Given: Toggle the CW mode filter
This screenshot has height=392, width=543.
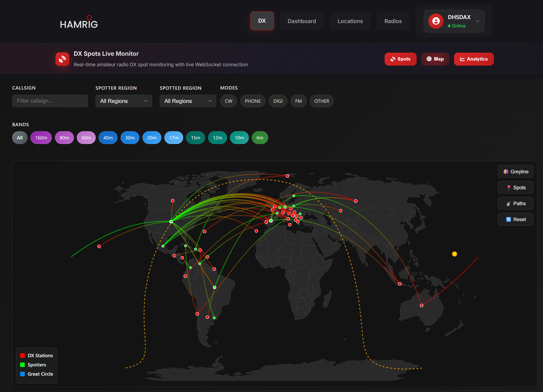Looking at the screenshot, I should [228, 101].
